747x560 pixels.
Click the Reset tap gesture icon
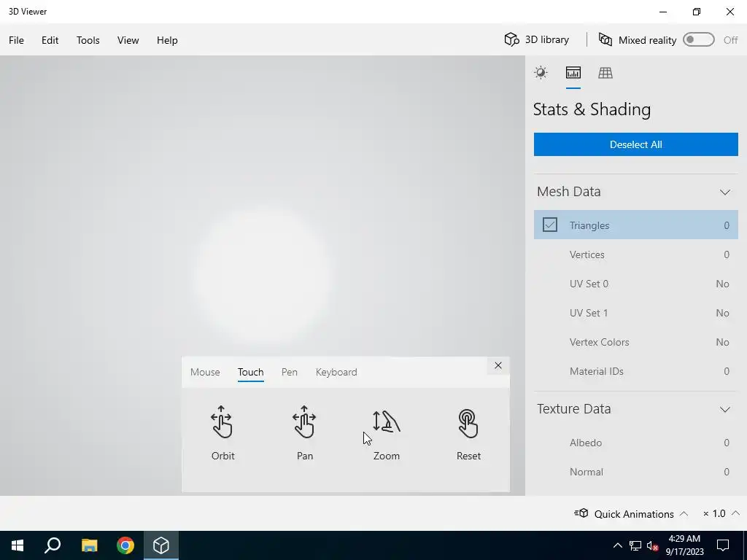pyautogui.click(x=468, y=424)
